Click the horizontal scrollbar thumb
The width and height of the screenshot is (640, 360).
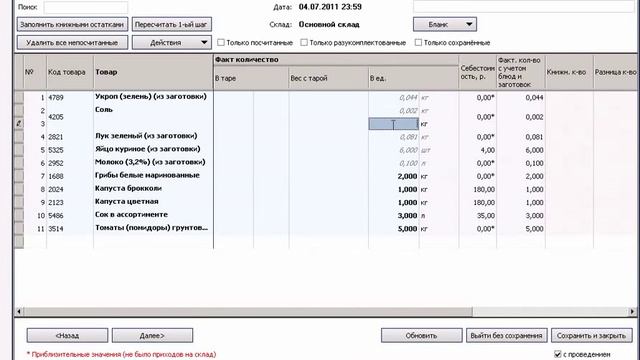tap(248, 311)
